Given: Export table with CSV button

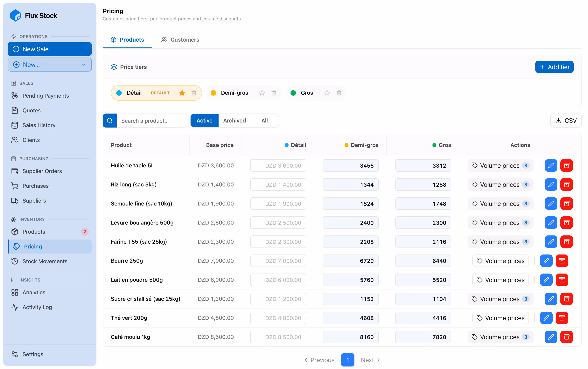Looking at the screenshot, I should 566,121.
